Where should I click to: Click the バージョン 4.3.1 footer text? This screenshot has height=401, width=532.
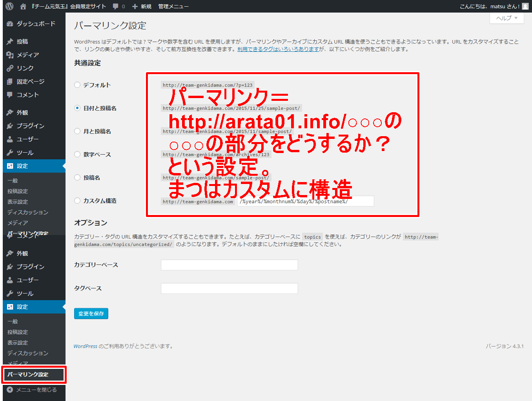pos(505,346)
